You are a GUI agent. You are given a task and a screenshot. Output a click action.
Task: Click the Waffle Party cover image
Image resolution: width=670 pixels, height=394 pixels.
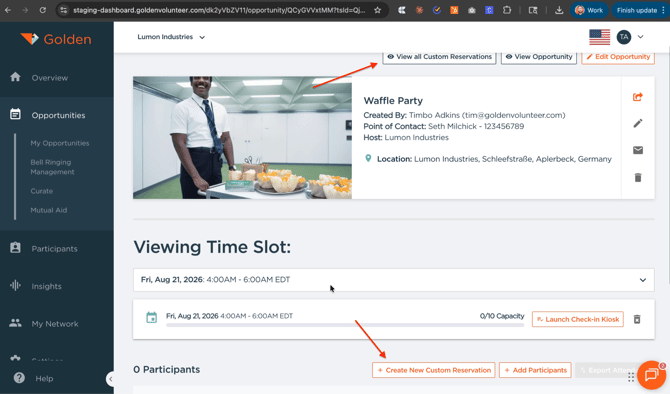(242, 138)
